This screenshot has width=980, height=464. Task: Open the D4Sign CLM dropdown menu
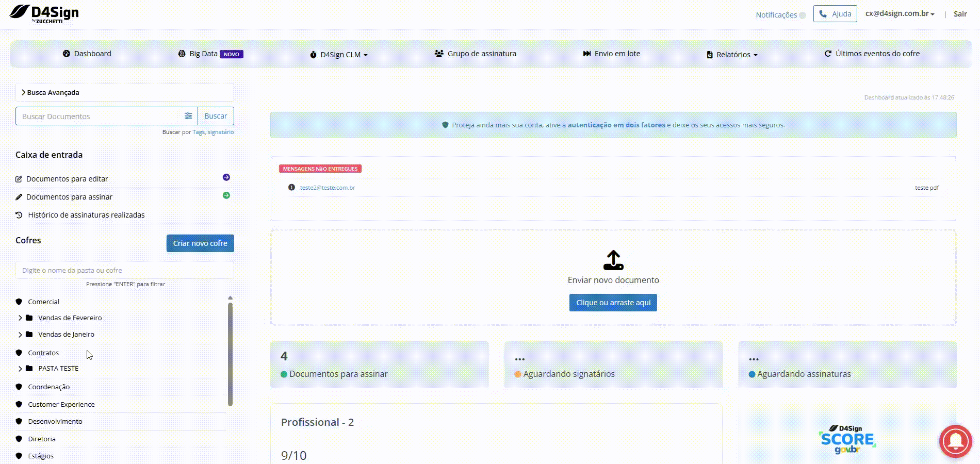pos(339,55)
